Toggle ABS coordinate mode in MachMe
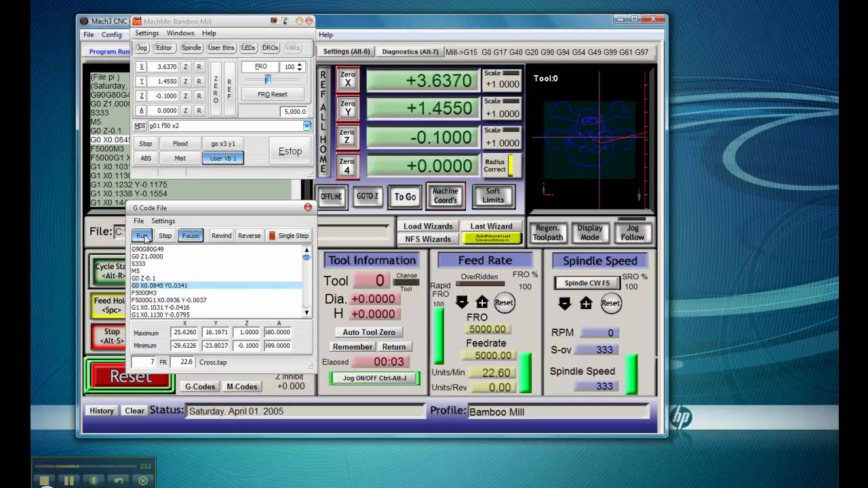Image resolution: width=868 pixels, height=488 pixels. point(146,158)
